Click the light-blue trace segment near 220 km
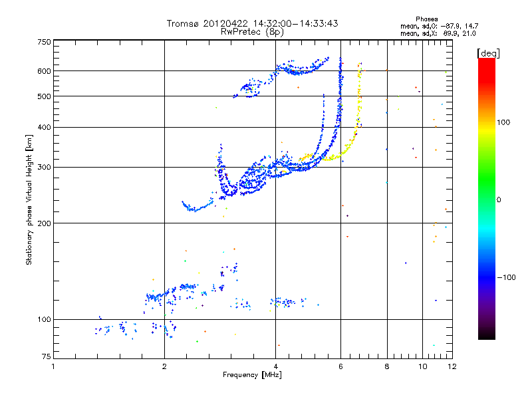 [197, 207]
